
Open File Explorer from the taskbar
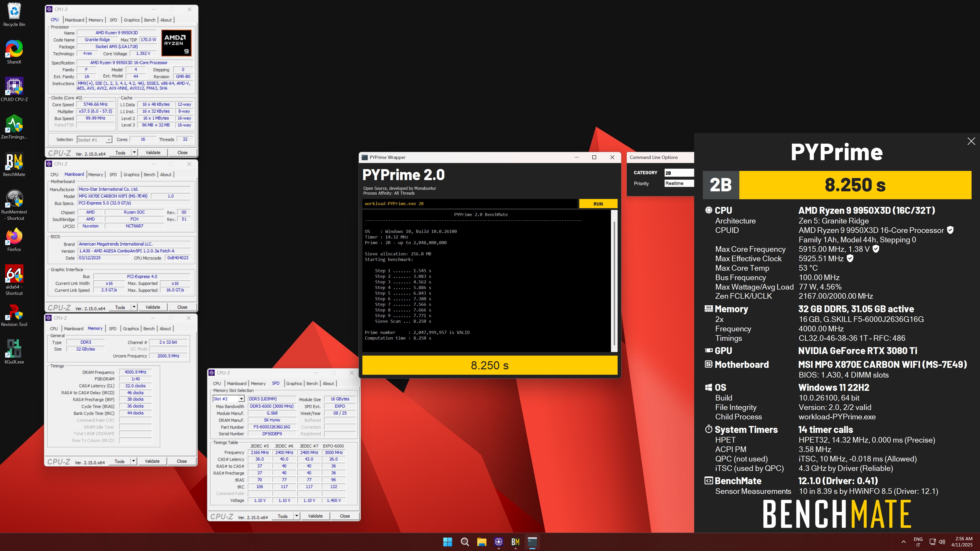482,542
